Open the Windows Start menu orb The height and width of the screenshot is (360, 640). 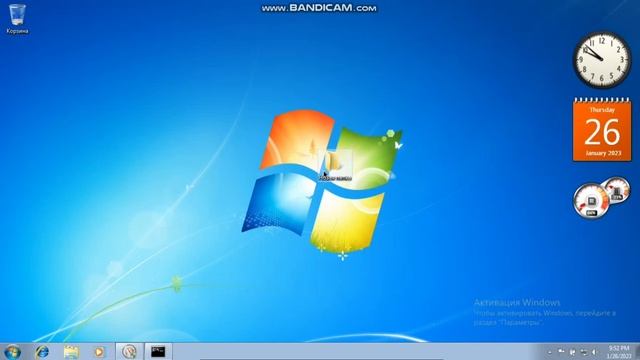tap(12, 352)
